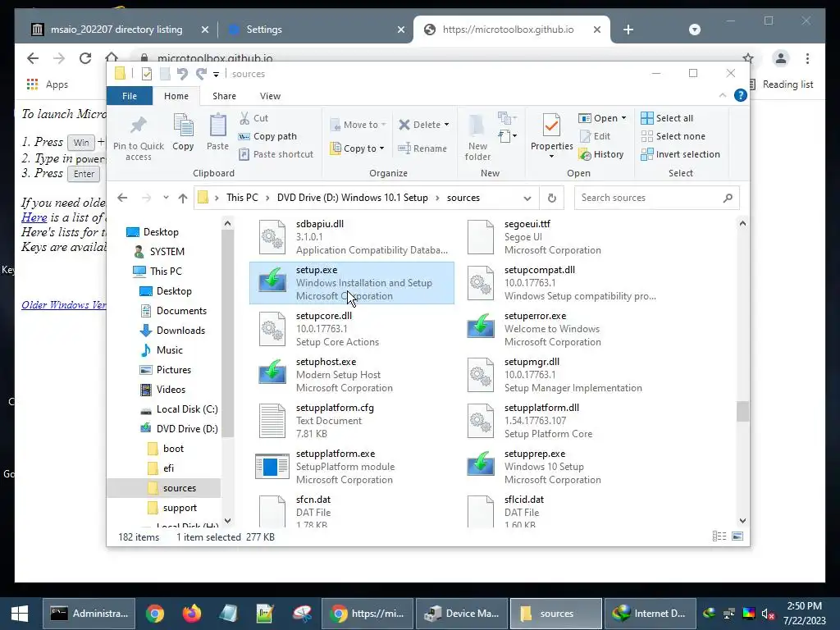The image size is (840, 630).
Task: Click the Edit command in Open group
Action: (x=596, y=136)
